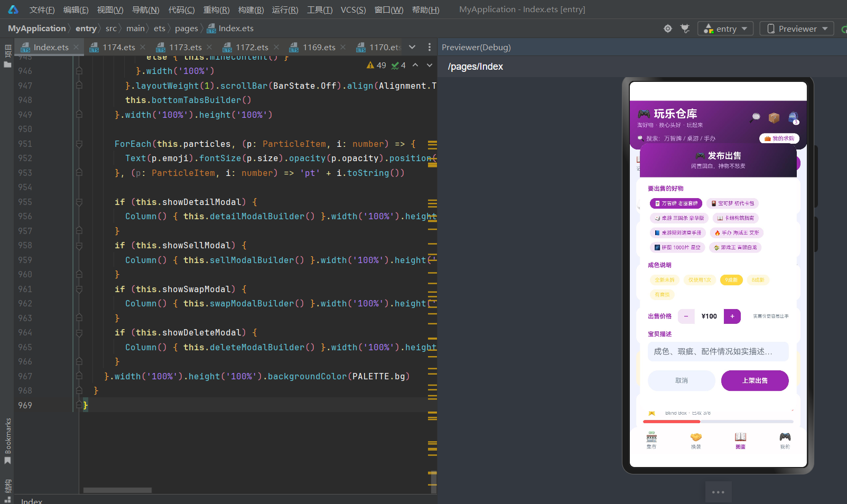
Task: Click the previewer more options ellipsis button
Action: 718,492
